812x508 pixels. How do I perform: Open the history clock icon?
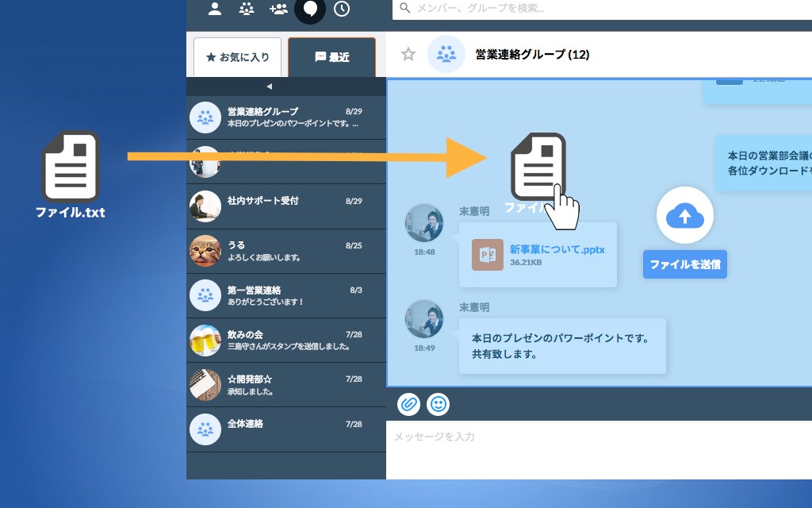342,9
